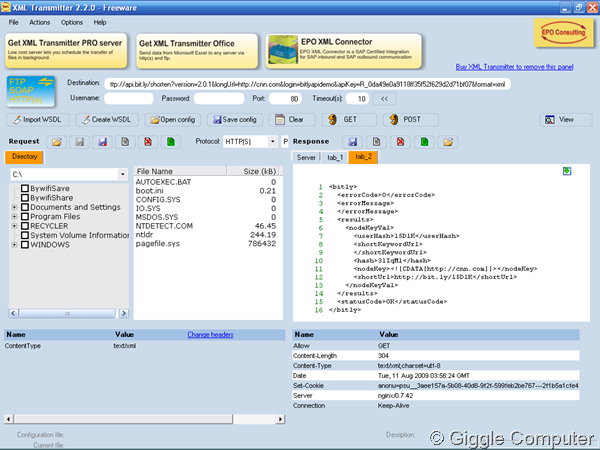Viewport: 600px width, 450px height.
Task: Click the Request document page icon
Action: (125, 142)
